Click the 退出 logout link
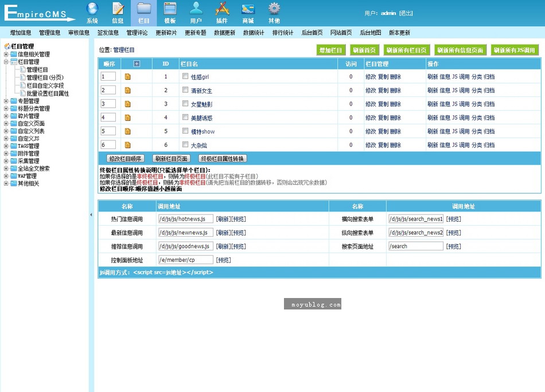Image resolution: width=545 pixels, height=392 pixels. [x=406, y=13]
